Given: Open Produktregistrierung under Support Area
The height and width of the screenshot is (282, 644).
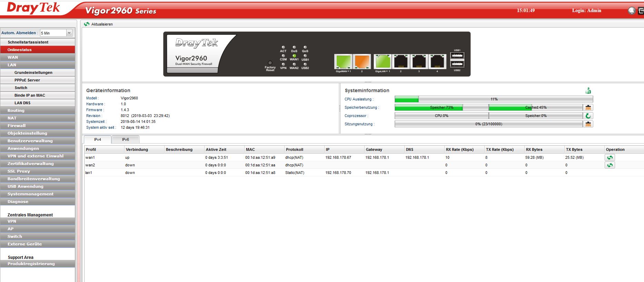Looking at the screenshot, I should [38, 264].
